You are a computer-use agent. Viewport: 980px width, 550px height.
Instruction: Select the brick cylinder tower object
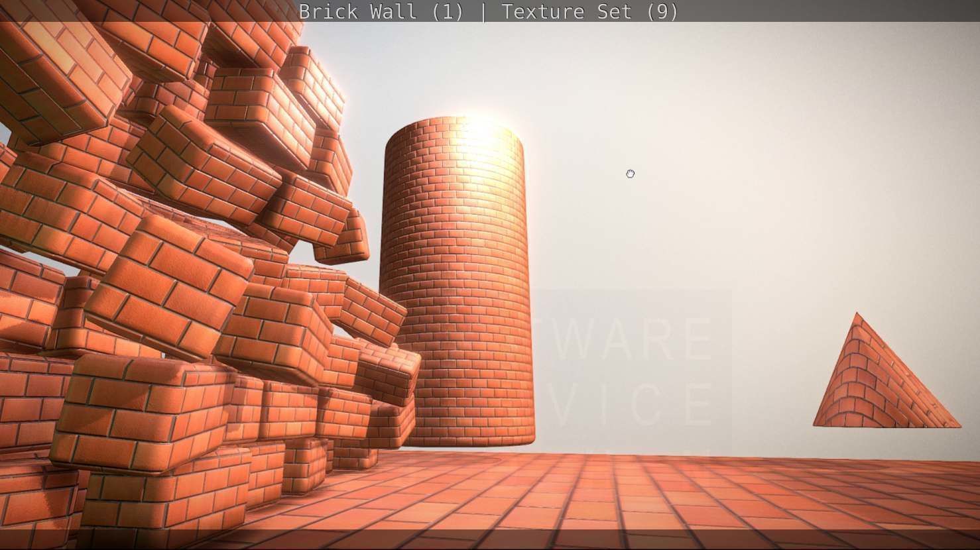pyautogui.click(x=457, y=282)
